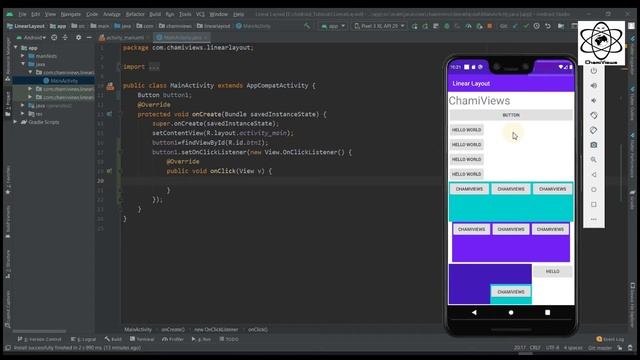The image size is (640, 360).
Task: Expand the res folder node
Action: click(23, 114)
